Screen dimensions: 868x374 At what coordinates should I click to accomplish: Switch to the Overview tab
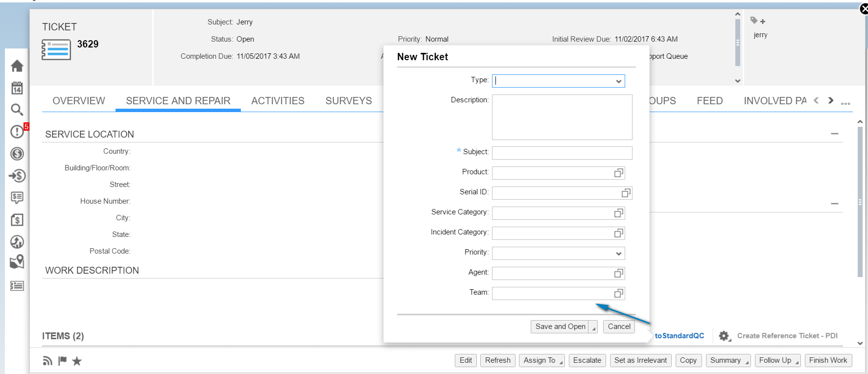[79, 101]
